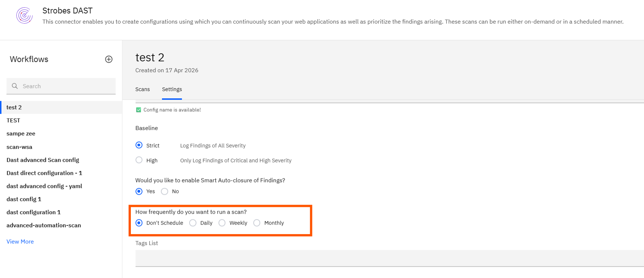The width and height of the screenshot is (644, 278).
Task: Click the green config name available checkmark
Action: pyautogui.click(x=138, y=110)
